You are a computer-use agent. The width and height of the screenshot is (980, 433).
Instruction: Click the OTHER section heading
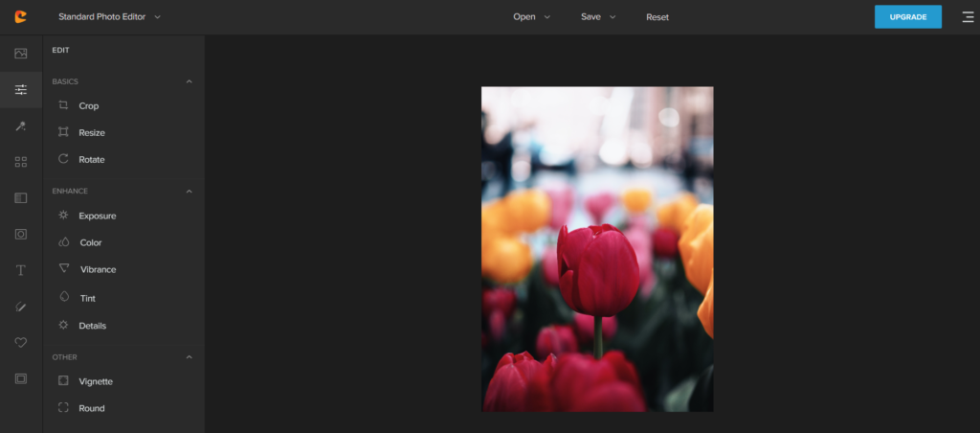pos(64,356)
